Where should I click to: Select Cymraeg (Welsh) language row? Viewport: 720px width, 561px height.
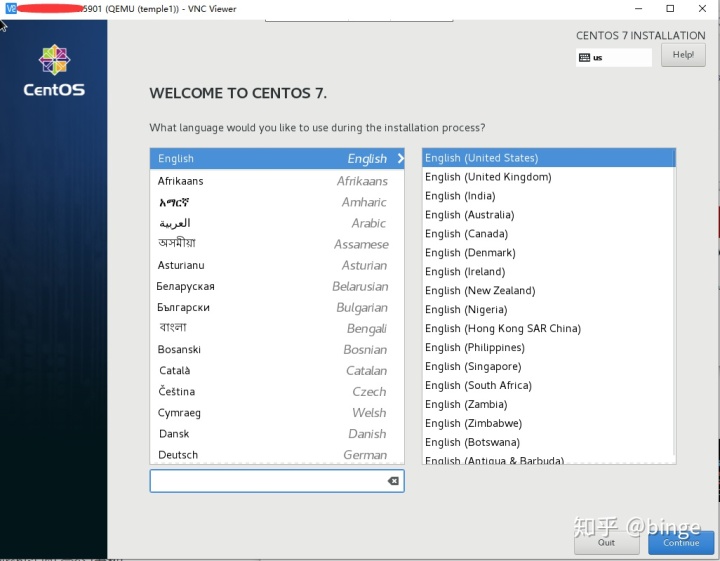277,413
